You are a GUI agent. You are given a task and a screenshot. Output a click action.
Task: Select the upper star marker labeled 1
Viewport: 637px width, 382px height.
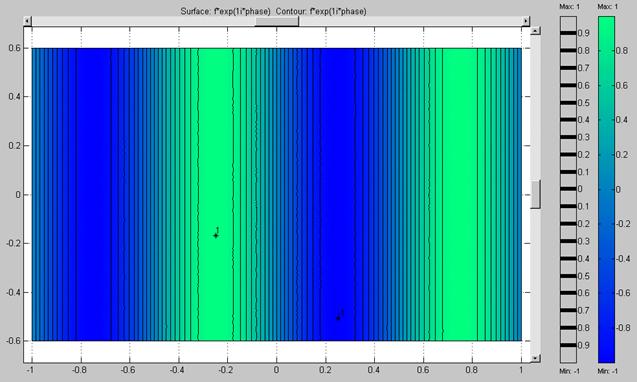click(x=216, y=235)
